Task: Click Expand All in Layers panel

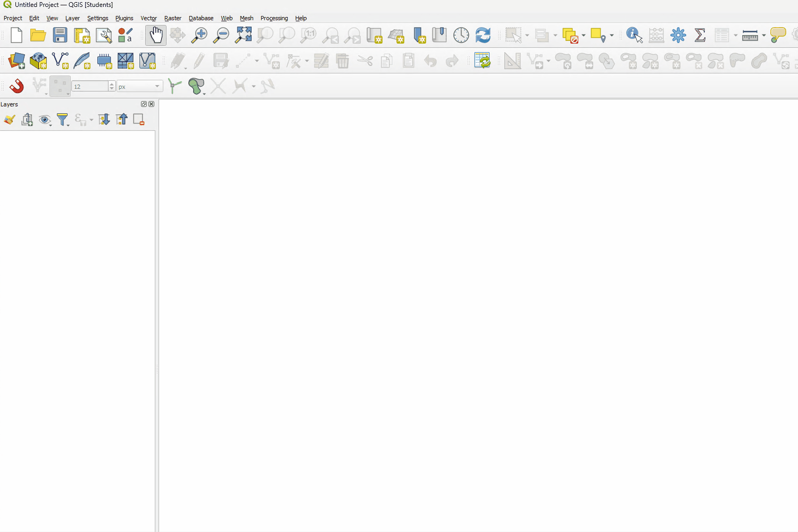Action: click(x=104, y=120)
